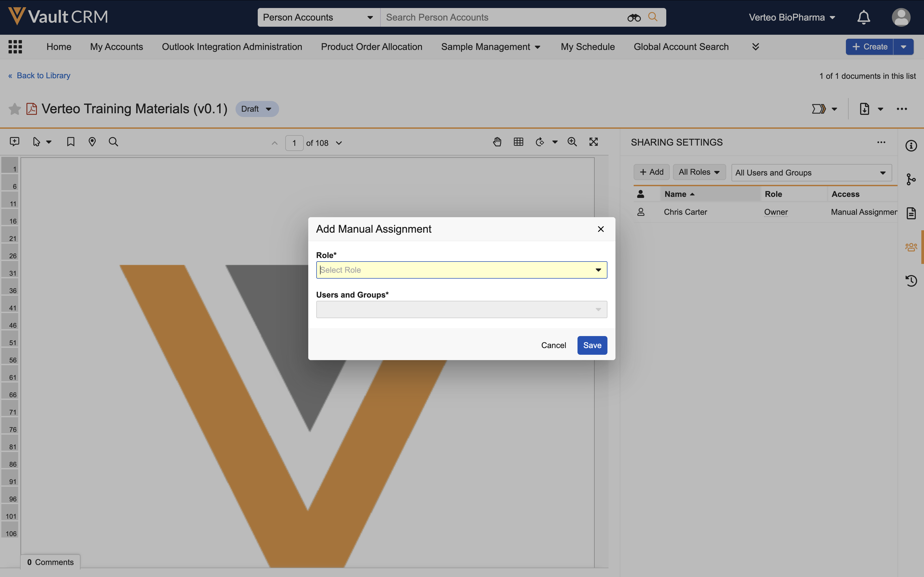Click the Back to Library link
Viewport: 924px width, 577px height.
click(43, 76)
